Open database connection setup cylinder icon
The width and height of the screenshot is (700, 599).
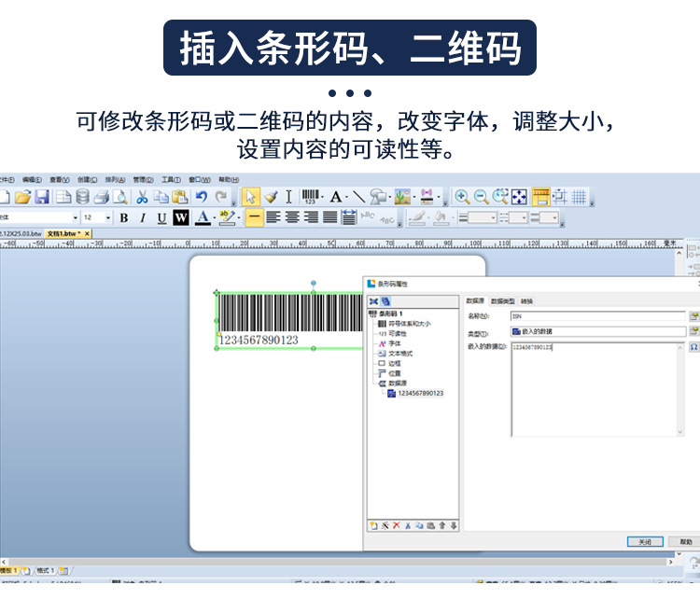click(82, 197)
